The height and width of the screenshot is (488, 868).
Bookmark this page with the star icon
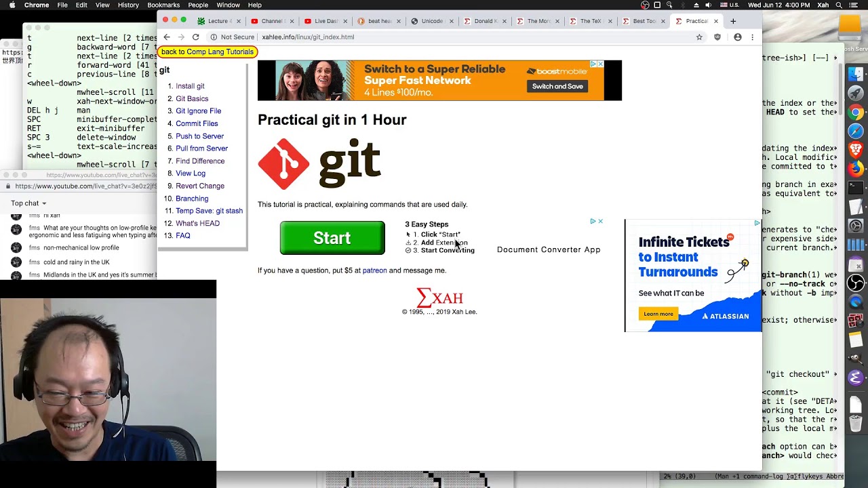pos(699,37)
